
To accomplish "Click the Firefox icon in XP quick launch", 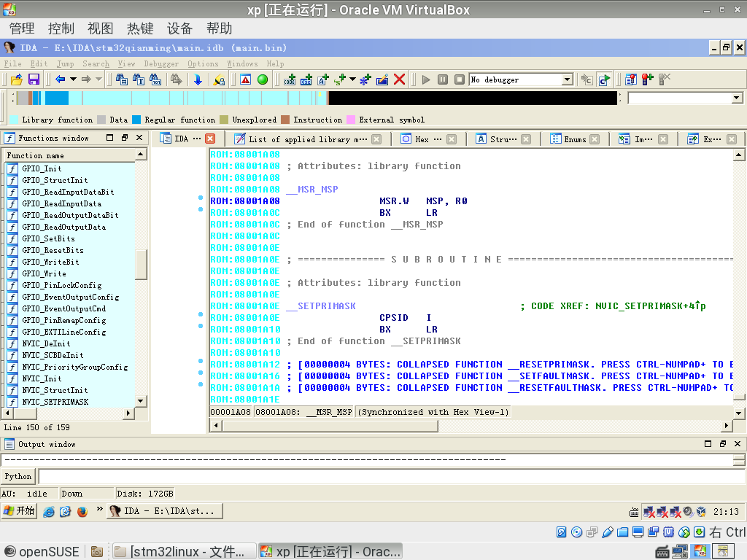I will pyautogui.click(x=82, y=511).
